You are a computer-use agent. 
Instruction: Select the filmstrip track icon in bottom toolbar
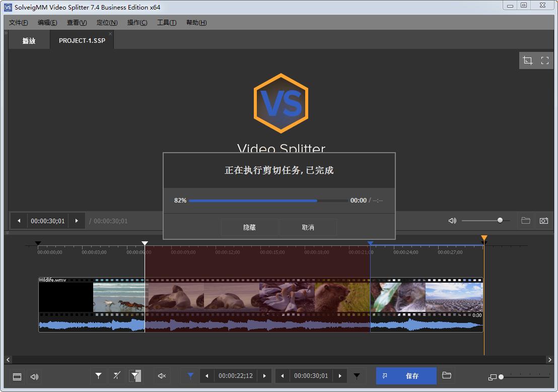click(17, 376)
